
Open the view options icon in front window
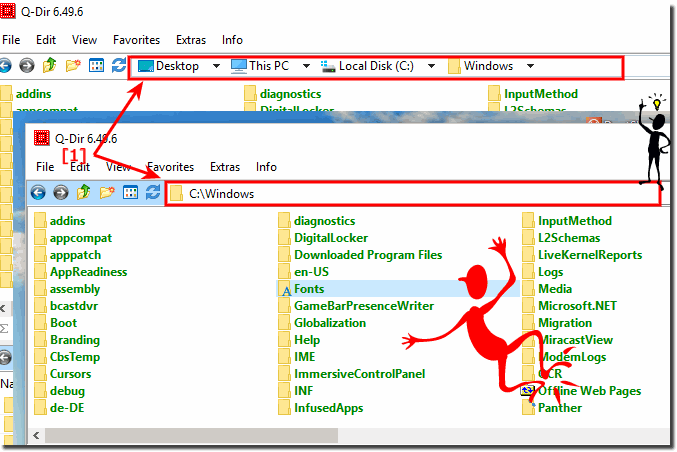(x=130, y=193)
